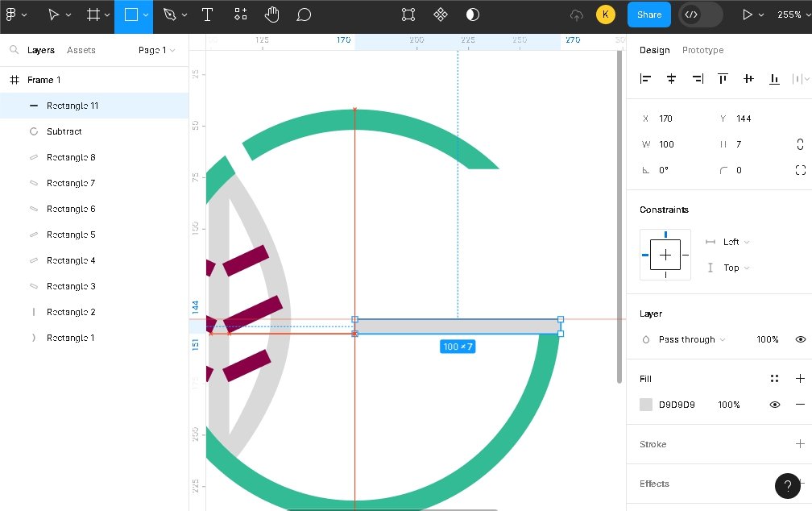Toggle visibility of the D9D9D9 fill

coord(774,405)
